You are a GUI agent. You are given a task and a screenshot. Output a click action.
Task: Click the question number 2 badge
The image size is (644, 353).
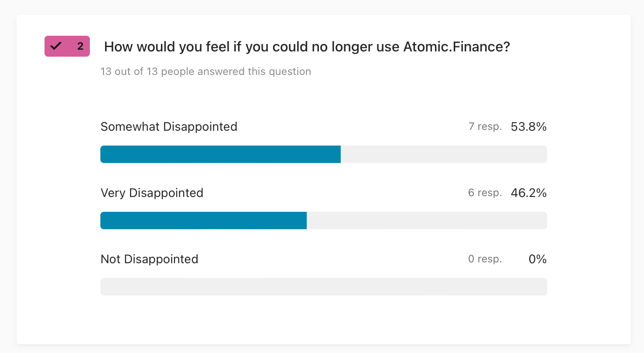[67, 46]
